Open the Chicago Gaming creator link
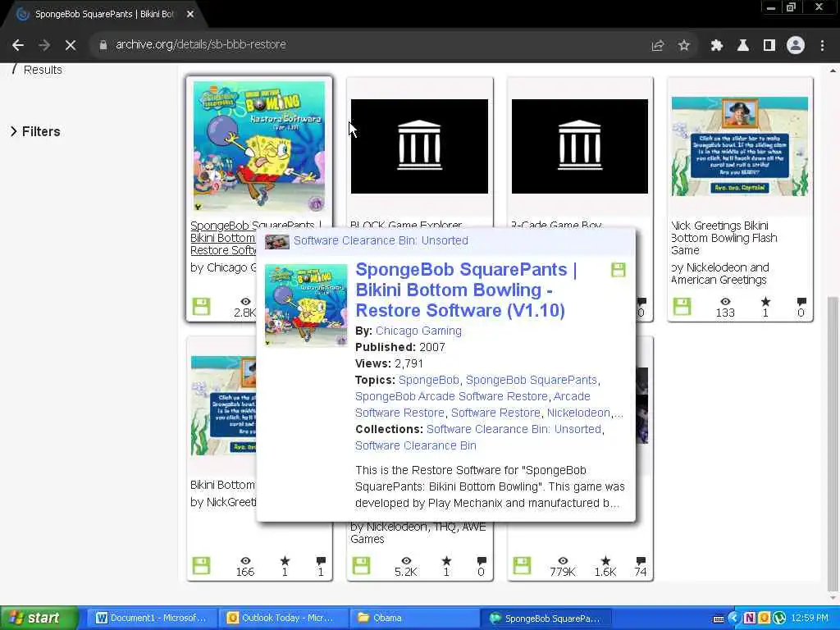This screenshot has height=630, width=840. tap(418, 331)
